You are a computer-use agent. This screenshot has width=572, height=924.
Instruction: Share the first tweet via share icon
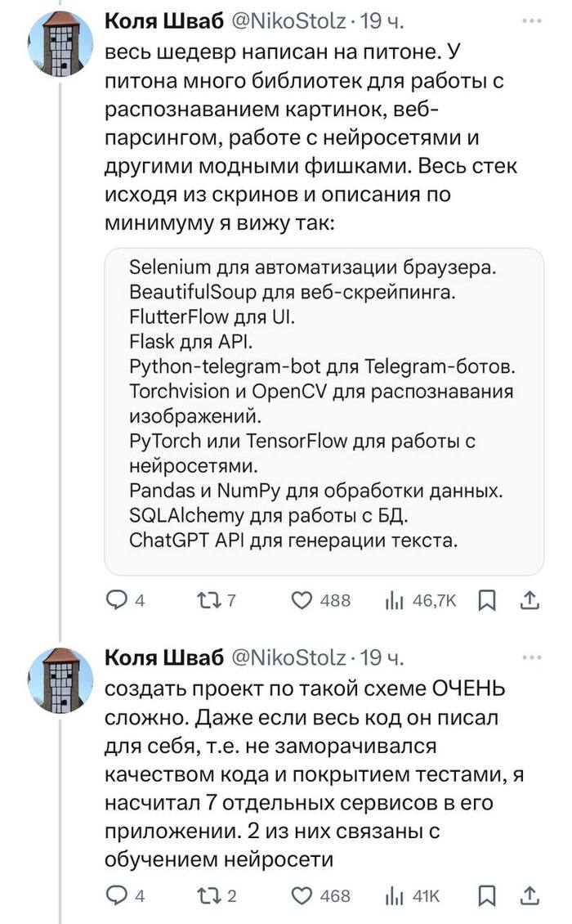click(x=529, y=601)
